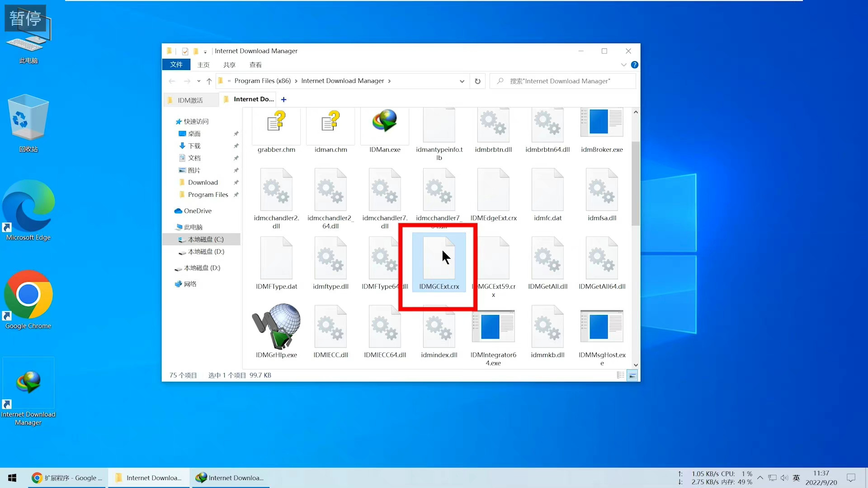Click the refresh button beside address bar
Viewport: 868px width, 488px height.
click(x=477, y=81)
